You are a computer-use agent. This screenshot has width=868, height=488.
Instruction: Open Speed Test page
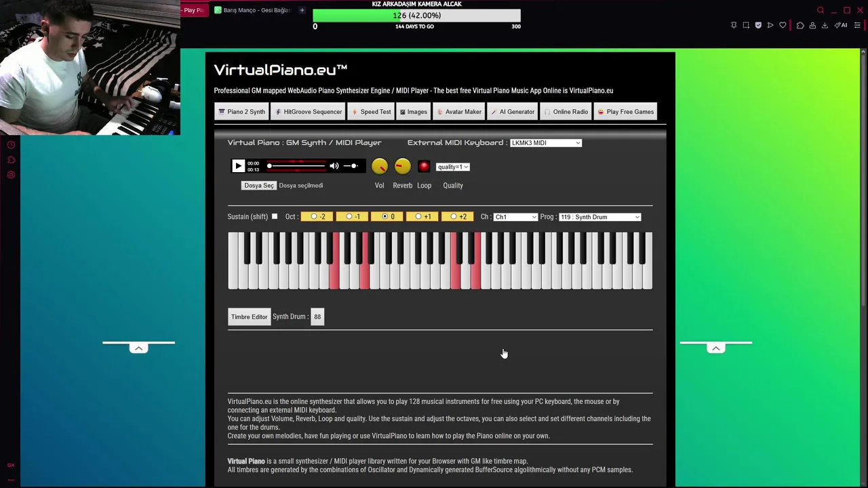[x=371, y=112]
